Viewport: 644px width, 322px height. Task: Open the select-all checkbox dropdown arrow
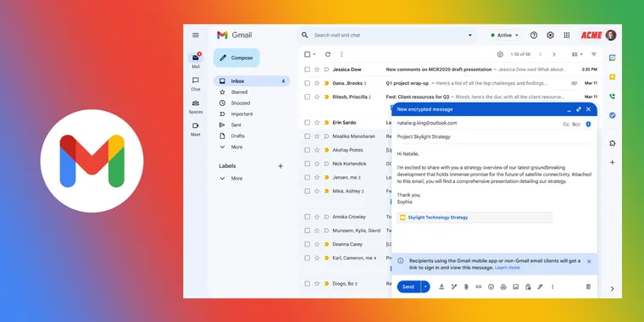coord(314,54)
